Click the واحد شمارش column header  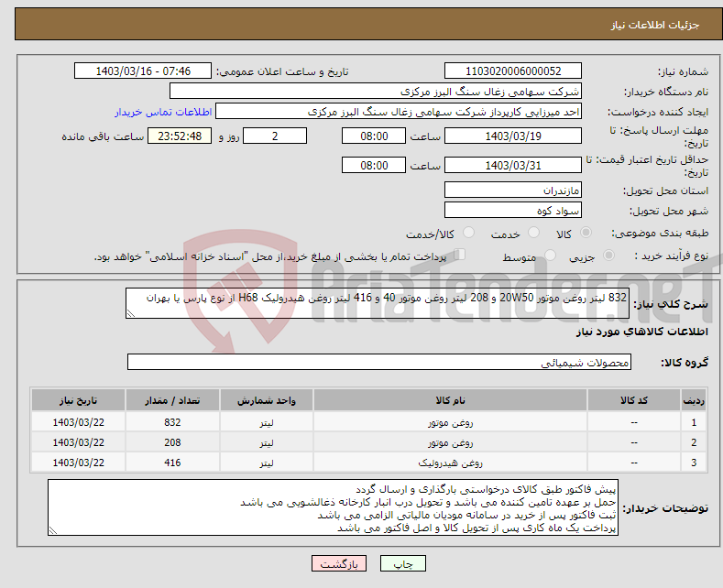click(x=267, y=400)
